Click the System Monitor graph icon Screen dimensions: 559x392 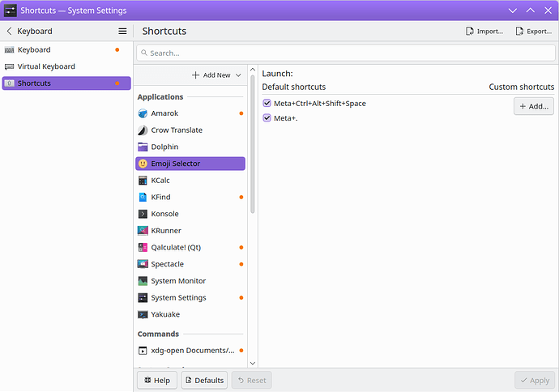pos(143,281)
